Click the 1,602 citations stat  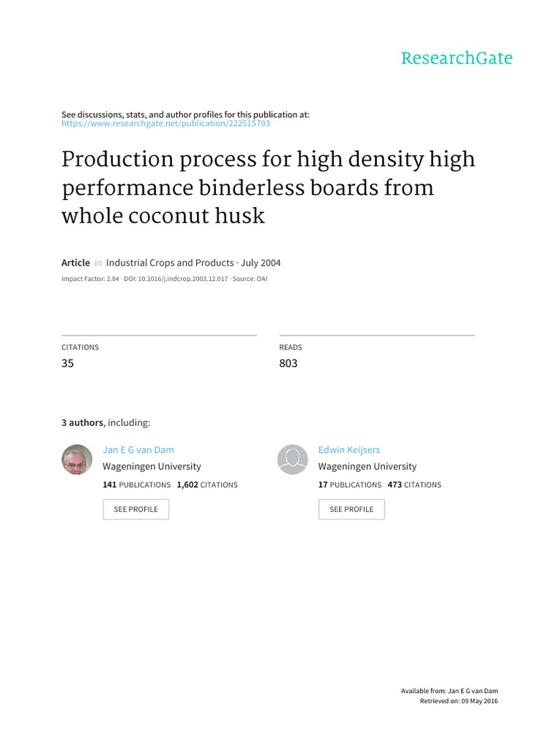[207, 484]
